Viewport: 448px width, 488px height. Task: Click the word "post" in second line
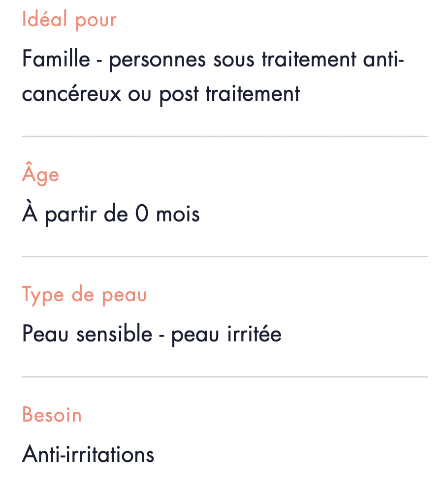pyautogui.click(x=179, y=94)
